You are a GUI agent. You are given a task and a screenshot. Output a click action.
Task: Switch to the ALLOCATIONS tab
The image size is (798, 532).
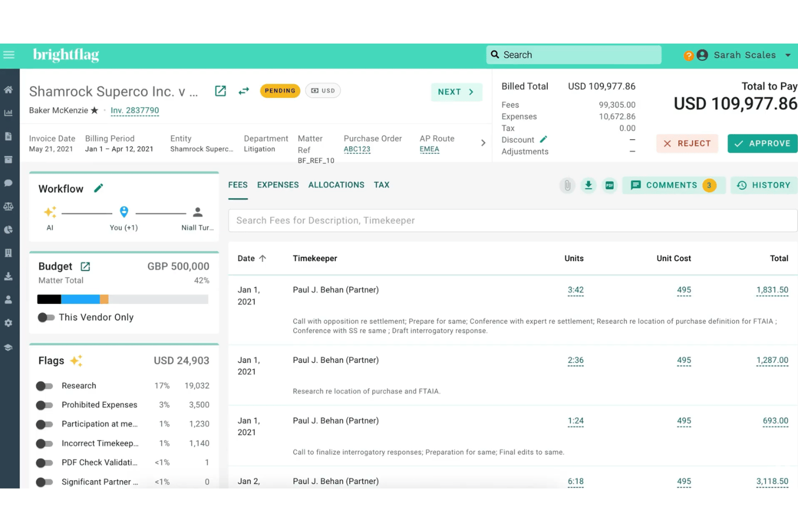pos(336,185)
